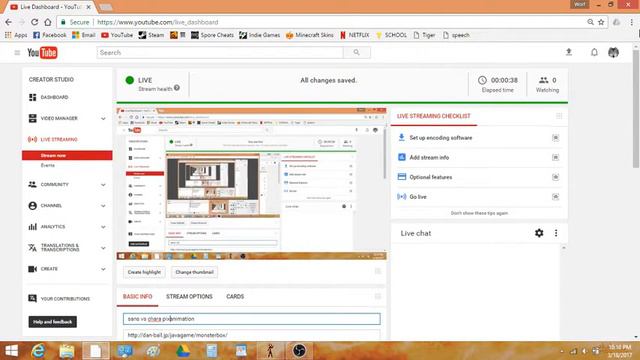Bookmark this page with star
The width and height of the screenshot is (640, 360).
tap(601, 22)
